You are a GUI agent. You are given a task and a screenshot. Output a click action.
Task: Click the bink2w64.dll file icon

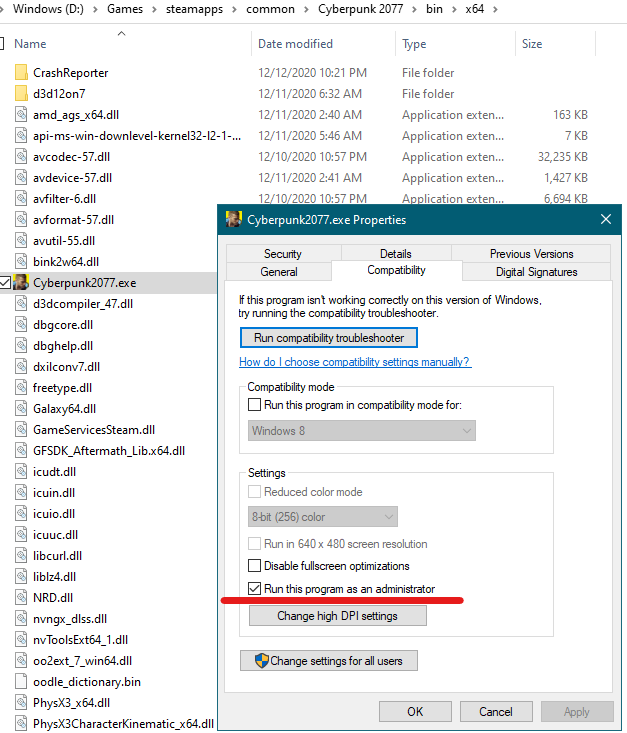21,262
